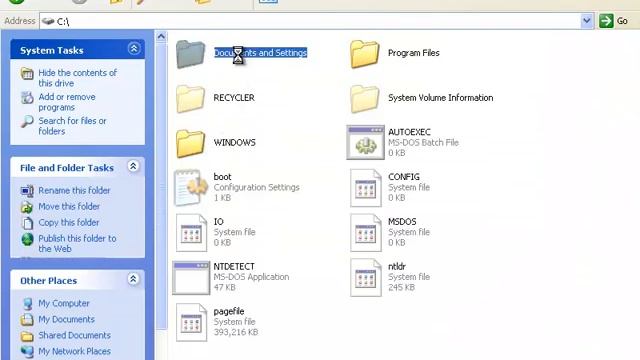Click the sidebar vertical scrollbar thumb
640x360 pixels.
[161, 186]
